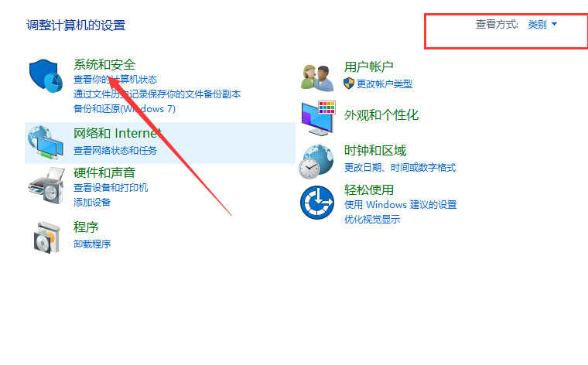This screenshot has height=365, width=588.
Task: Click 优化视觉显示 link
Action: point(372,219)
